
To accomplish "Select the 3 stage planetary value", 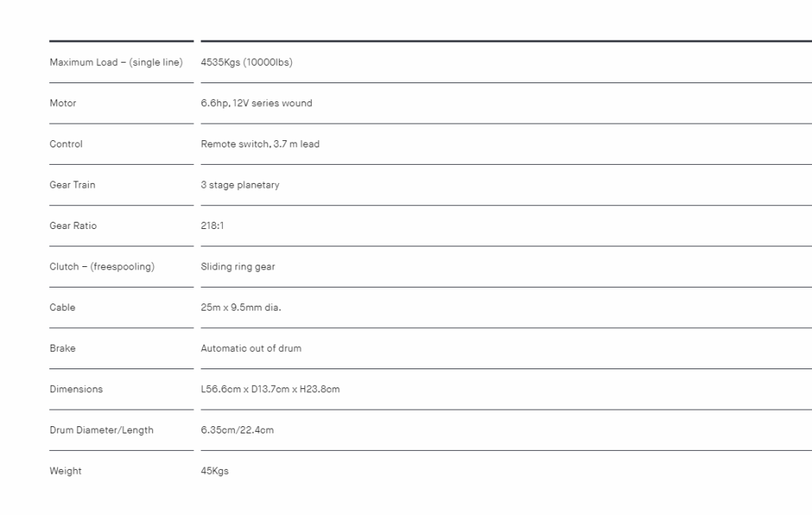I will coord(239,185).
